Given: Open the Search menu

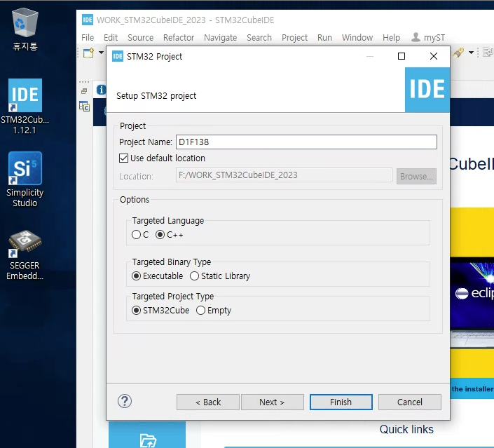Looking at the screenshot, I should tap(259, 38).
